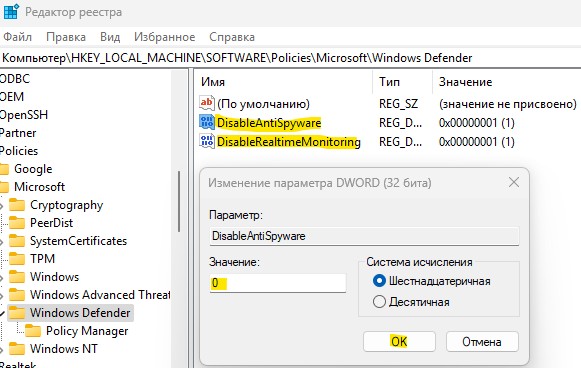Select the Cryptography folder icon

[x=17, y=205]
